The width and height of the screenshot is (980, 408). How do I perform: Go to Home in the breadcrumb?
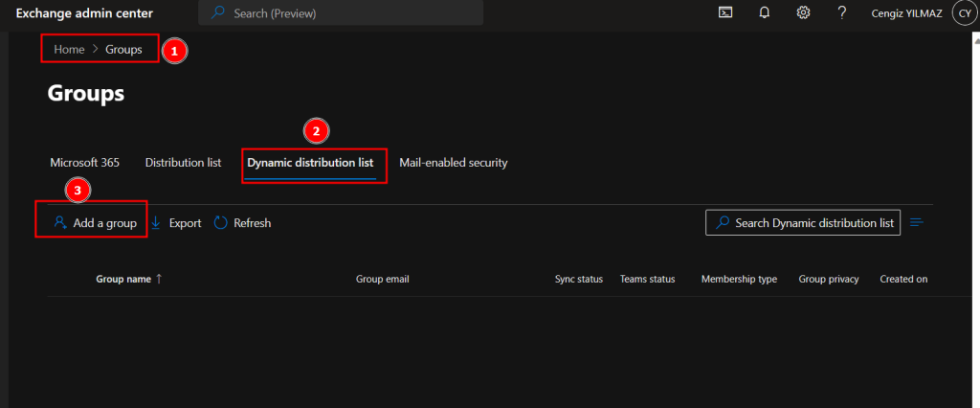click(x=69, y=49)
